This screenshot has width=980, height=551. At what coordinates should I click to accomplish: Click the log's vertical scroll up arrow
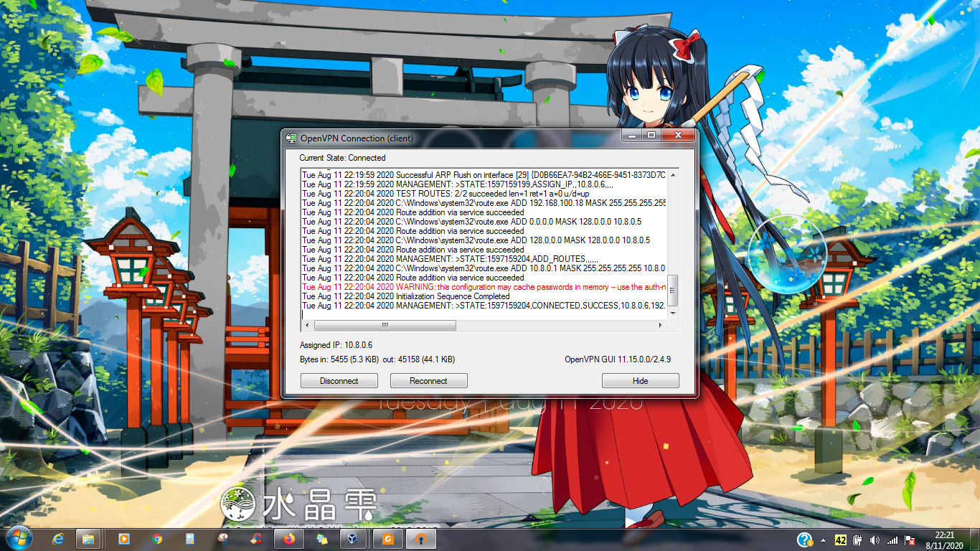pyautogui.click(x=672, y=174)
